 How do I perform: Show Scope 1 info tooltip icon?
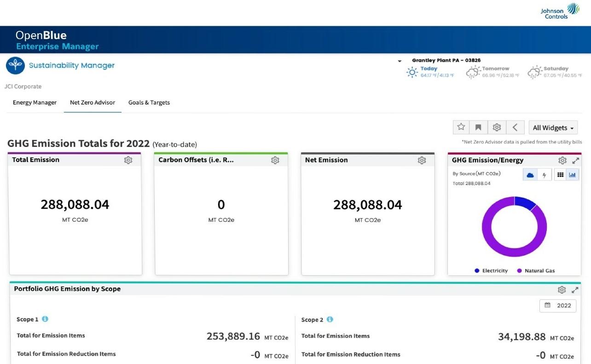point(45,319)
